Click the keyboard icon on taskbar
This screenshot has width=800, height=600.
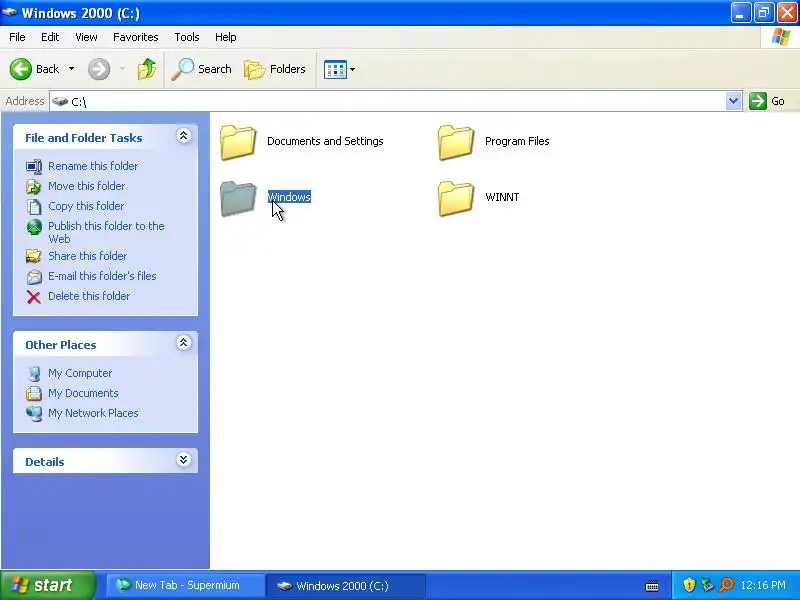click(652, 586)
